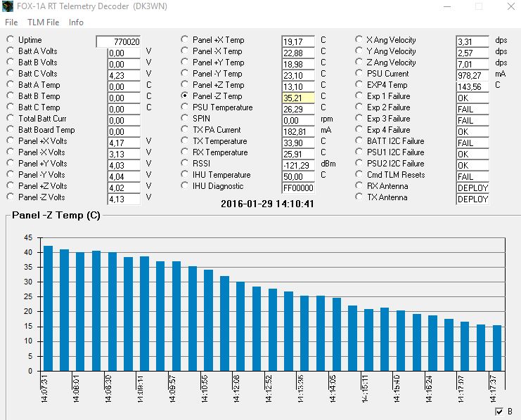Select the Panel -X Volts radio button

pos(11,152)
